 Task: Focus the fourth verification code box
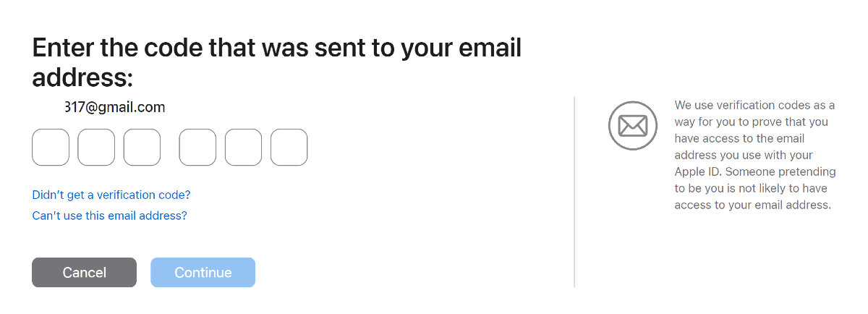click(x=197, y=148)
